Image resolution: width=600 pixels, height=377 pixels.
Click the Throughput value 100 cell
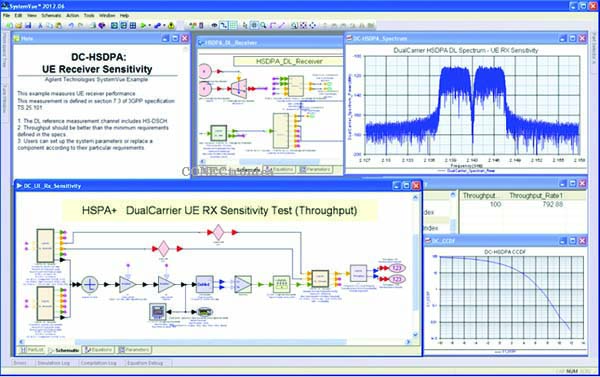tap(495, 204)
